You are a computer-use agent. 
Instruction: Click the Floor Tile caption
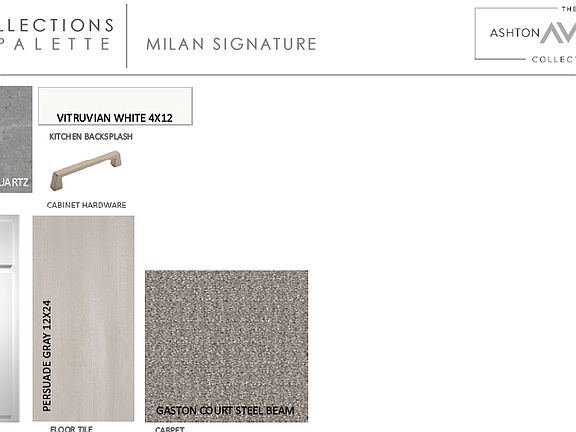[x=71, y=428]
